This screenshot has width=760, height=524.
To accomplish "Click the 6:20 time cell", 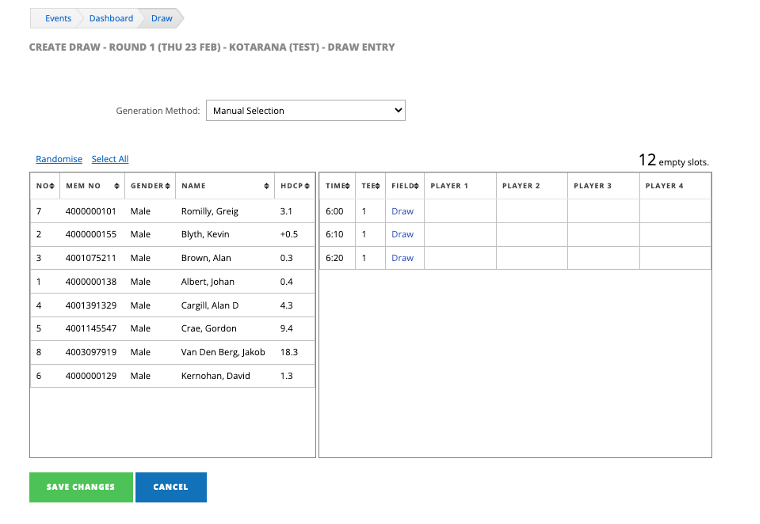I will coord(337,258).
